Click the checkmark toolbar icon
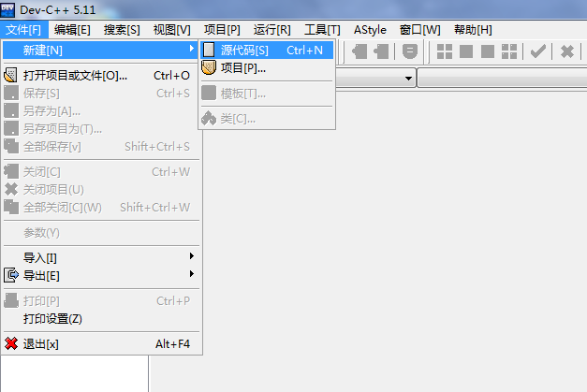Image resolution: width=587 pixels, height=392 pixels. tap(538, 51)
